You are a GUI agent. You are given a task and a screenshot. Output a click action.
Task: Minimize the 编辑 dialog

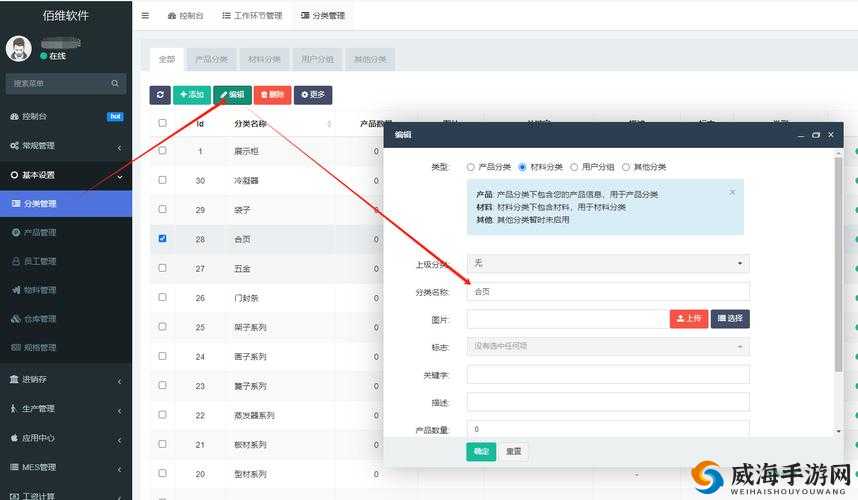pos(801,135)
